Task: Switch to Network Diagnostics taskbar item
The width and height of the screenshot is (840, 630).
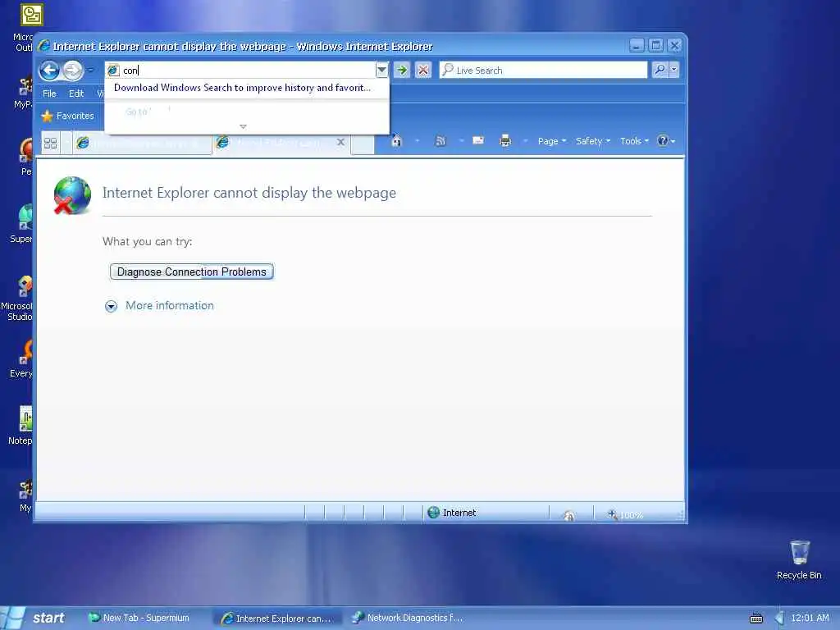Action: pyautogui.click(x=409, y=619)
